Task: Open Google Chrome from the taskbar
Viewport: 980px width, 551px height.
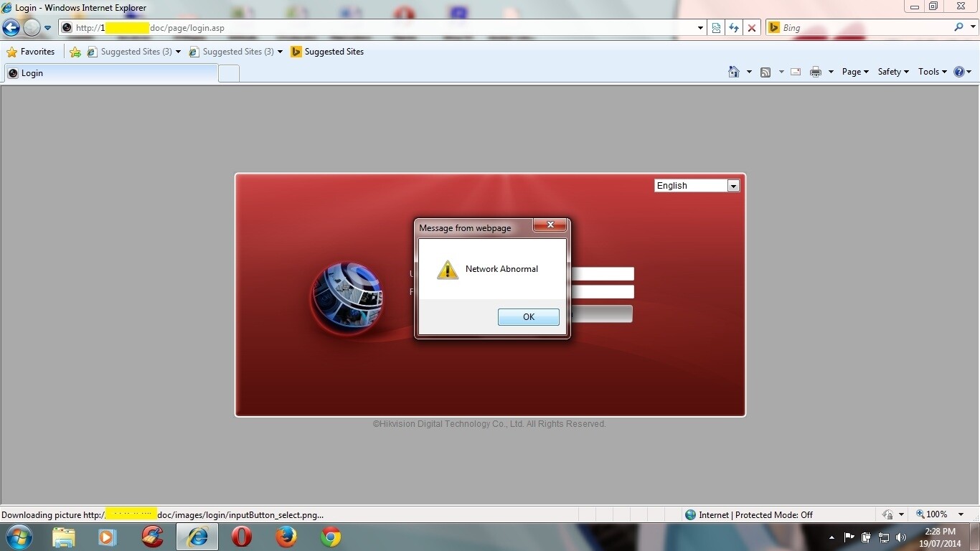Action: [330, 537]
